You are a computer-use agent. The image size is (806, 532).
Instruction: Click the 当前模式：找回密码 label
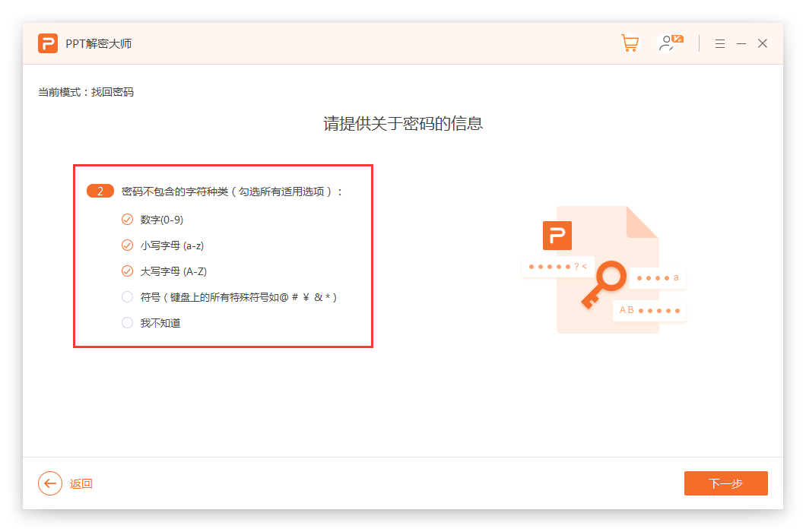point(86,92)
